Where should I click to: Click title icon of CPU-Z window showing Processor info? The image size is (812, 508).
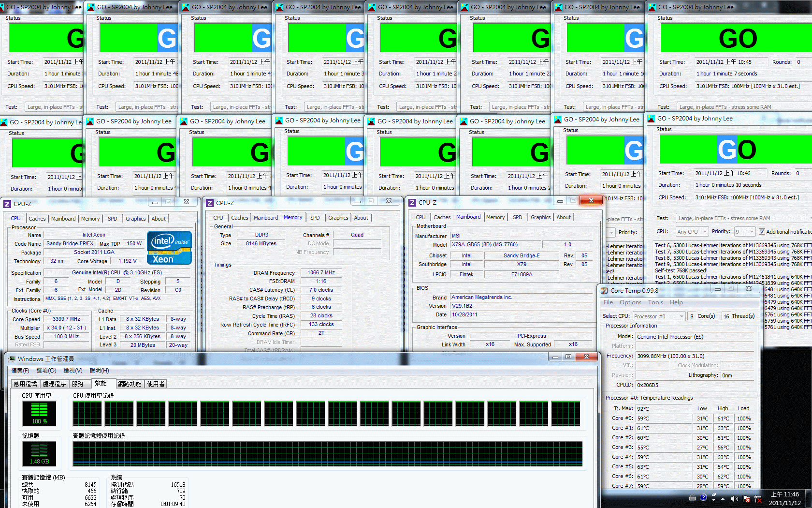coord(7,204)
